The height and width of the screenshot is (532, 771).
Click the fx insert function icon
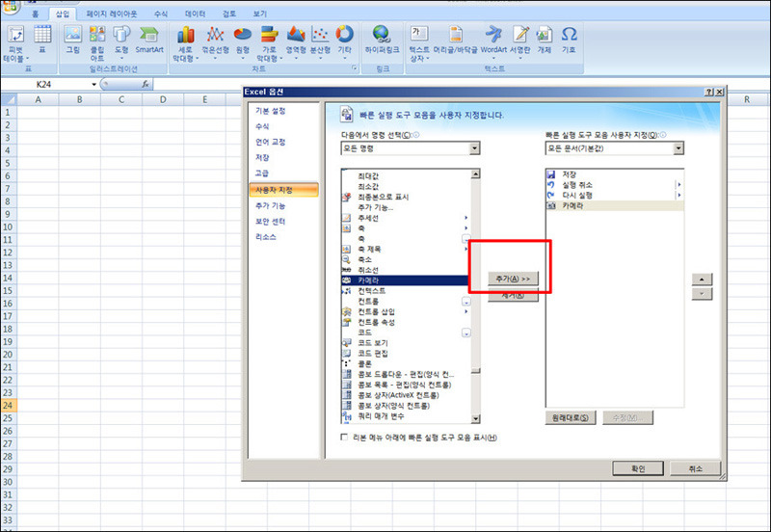tap(146, 84)
